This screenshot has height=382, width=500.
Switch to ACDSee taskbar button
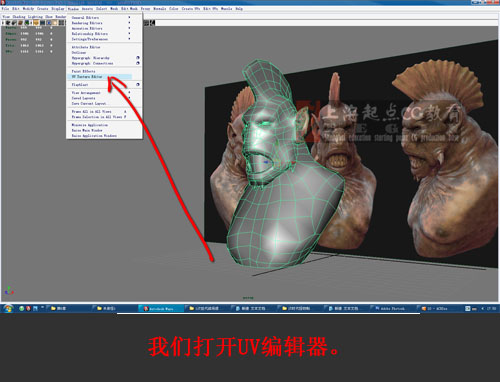[439, 309]
